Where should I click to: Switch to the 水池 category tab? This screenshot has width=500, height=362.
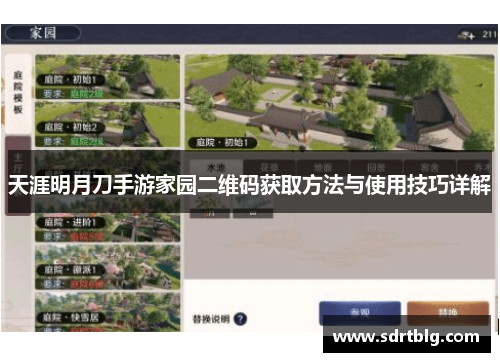coord(216,167)
